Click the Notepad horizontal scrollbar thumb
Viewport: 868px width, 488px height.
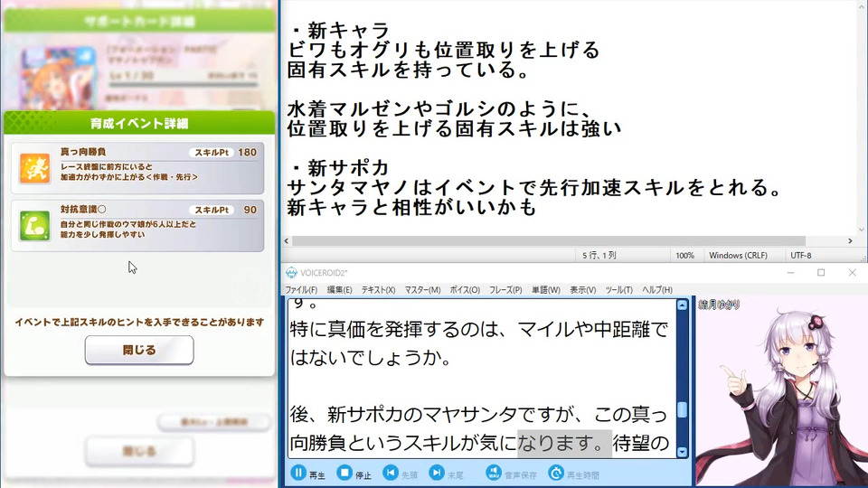coord(549,240)
